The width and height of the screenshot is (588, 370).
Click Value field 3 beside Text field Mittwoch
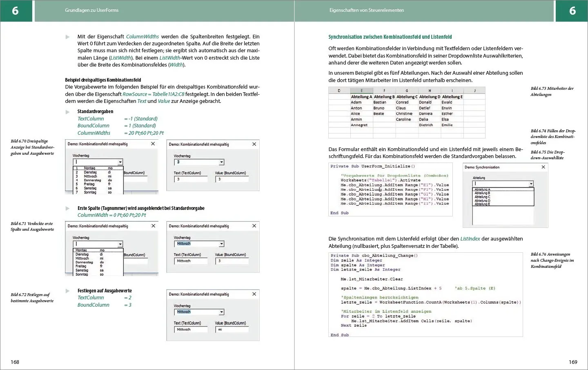[x=232, y=261]
